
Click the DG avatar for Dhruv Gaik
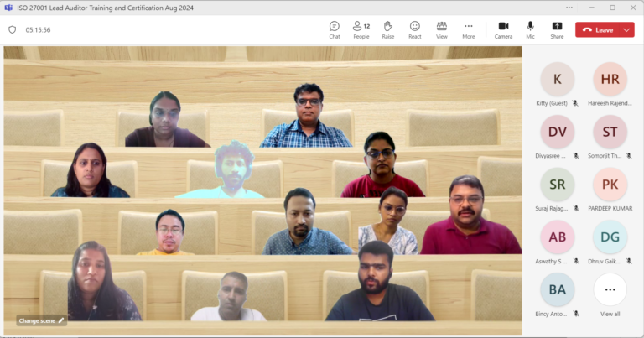[x=610, y=237]
